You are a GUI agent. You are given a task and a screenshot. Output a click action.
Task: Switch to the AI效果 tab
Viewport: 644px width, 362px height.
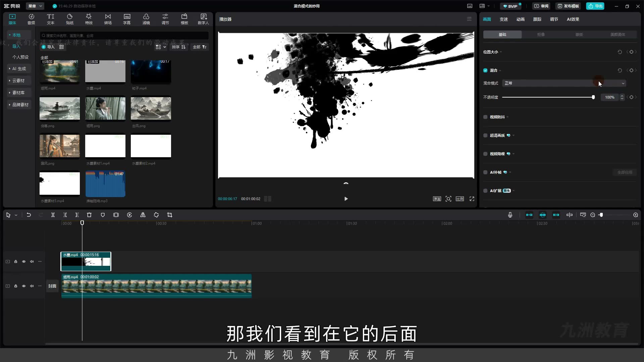coord(573,19)
